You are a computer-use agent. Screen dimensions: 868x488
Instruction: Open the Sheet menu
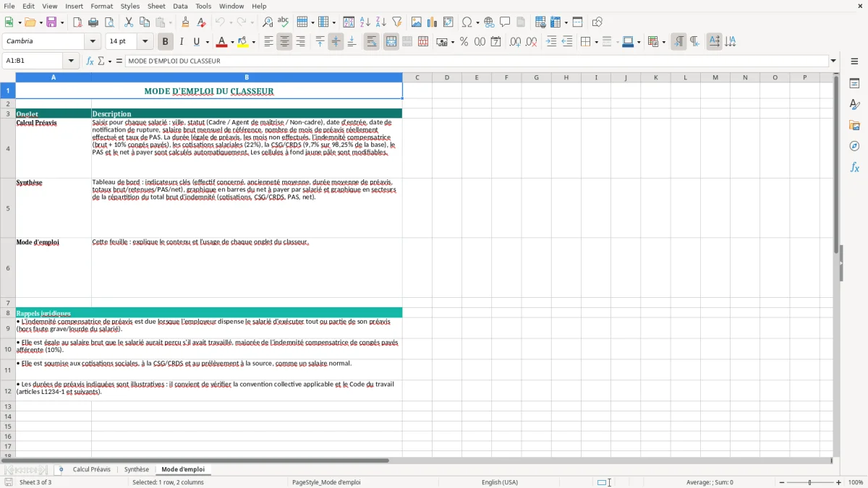156,6
